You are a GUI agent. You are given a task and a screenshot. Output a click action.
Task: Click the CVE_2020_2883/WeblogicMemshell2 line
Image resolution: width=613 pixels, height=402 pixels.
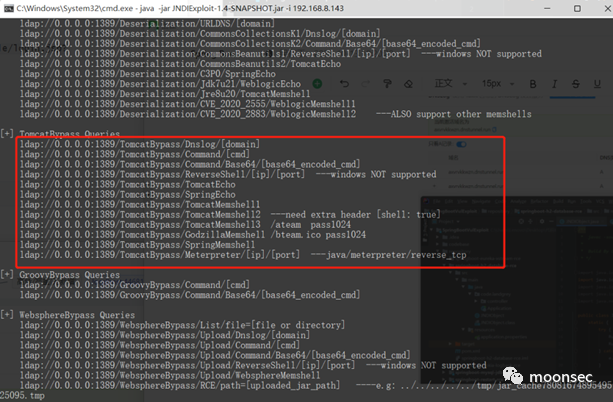(x=188, y=114)
